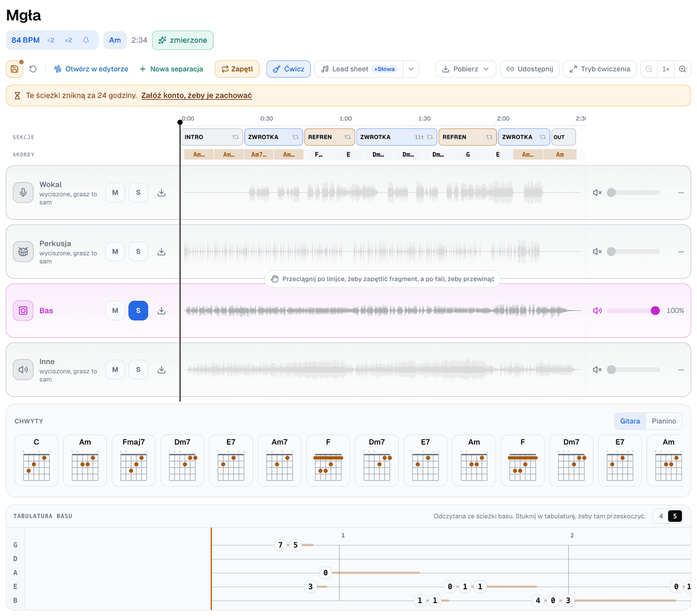Download the Wokal track
Image resolution: width=697 pixels, height=616 pixels.
pyautogui.click(x=161, y=193)
